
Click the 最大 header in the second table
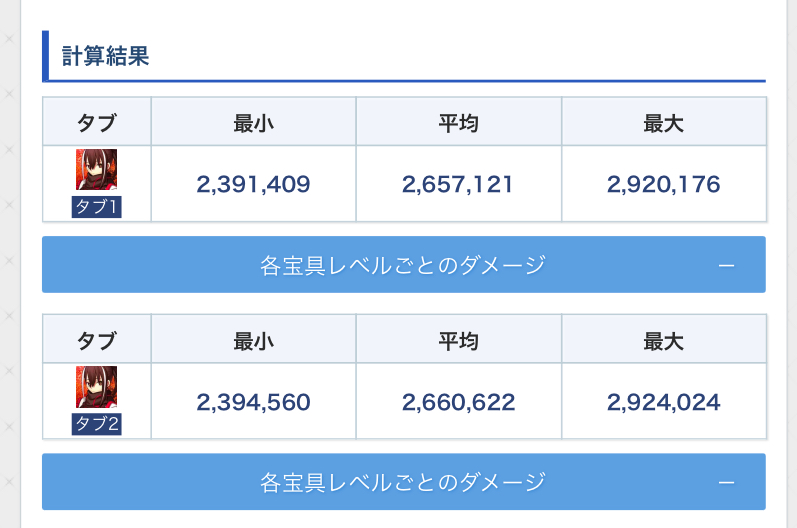pos(663,340)
